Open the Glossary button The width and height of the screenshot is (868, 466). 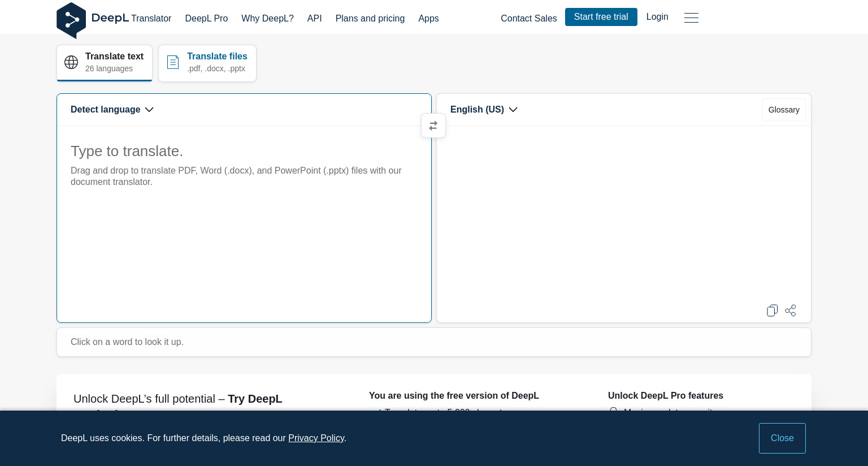pos(784,110)
